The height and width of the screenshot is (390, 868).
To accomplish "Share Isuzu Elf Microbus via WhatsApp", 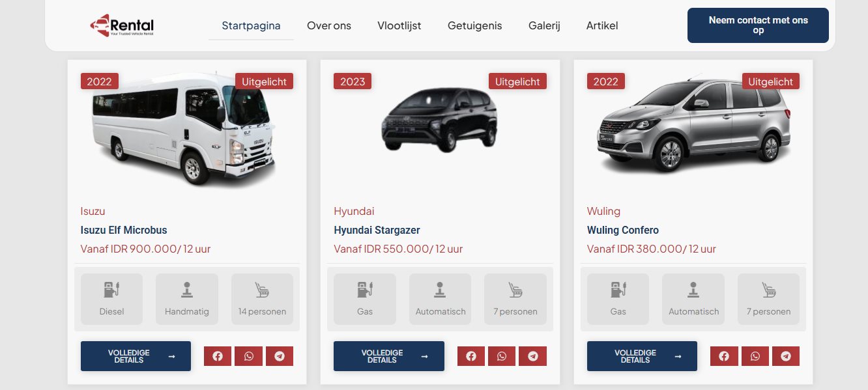I will (248, 356).
